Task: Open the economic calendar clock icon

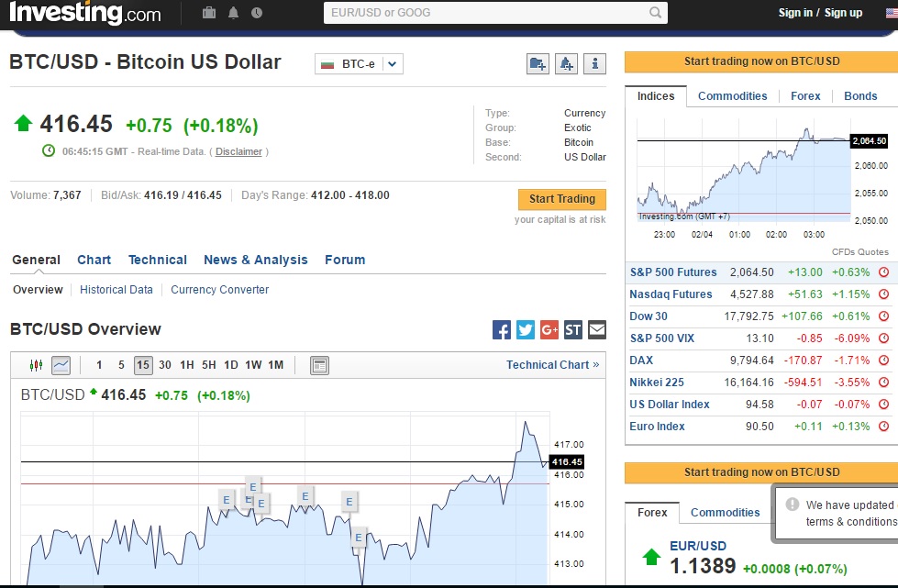Action: click(257, 13)
